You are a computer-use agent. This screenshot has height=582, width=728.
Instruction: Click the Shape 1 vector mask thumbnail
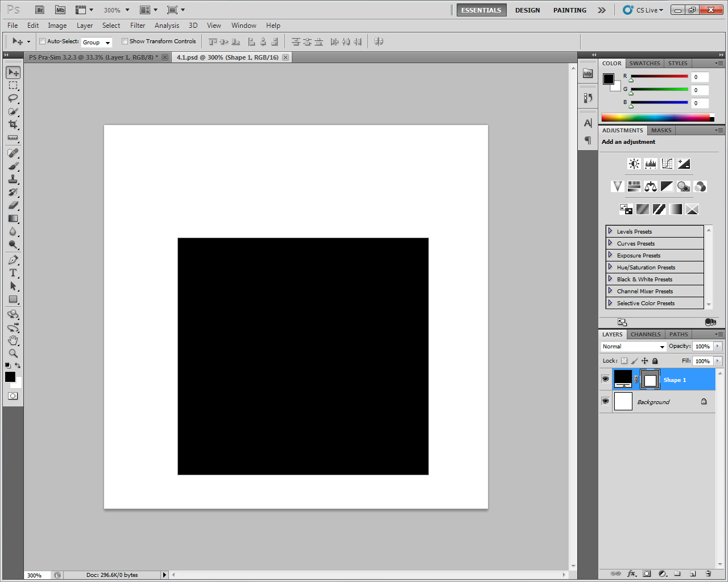point(650,380)
